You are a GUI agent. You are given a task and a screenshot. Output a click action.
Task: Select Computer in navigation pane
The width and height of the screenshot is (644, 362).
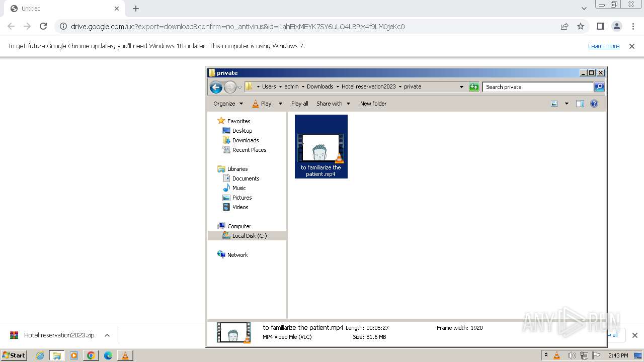point(239,226)
